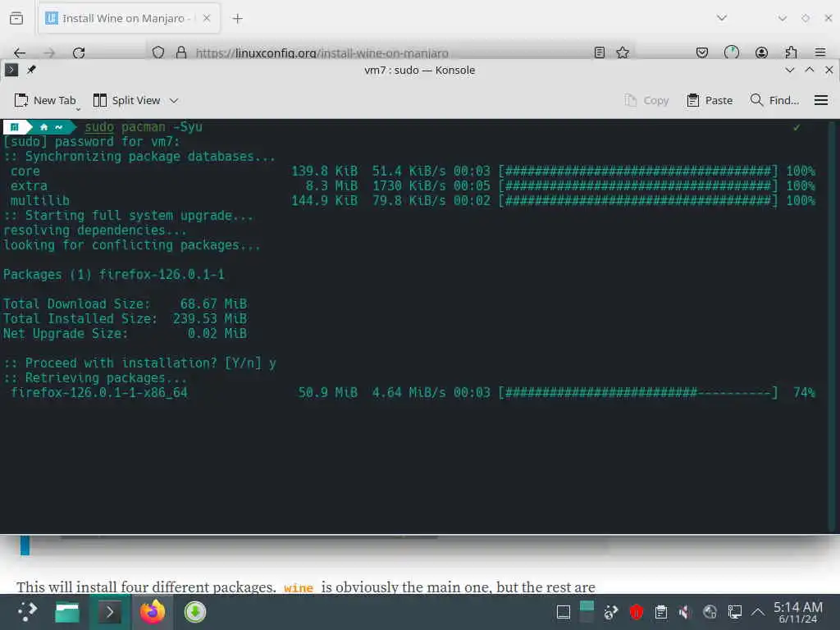Pin the Konsole window on all desktops
This screenshot has height=630, width=840.
point(32,71)
